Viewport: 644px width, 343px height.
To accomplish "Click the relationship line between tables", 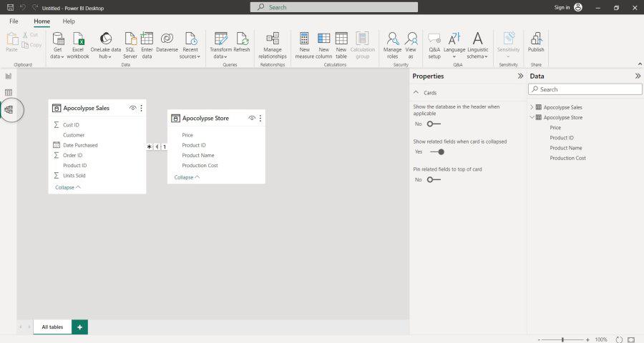I will click(x=157, y=146).
